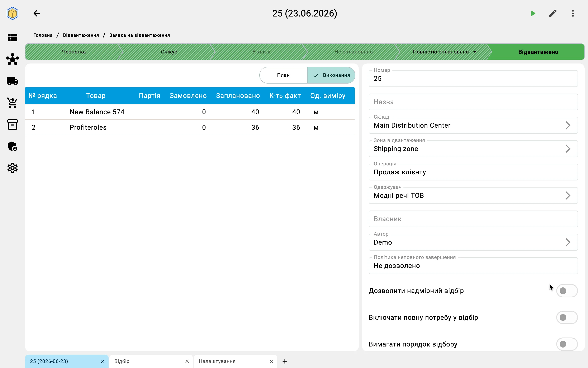Open edit mode with the pencil icon
588x368 pixels.
coord(553,13)
